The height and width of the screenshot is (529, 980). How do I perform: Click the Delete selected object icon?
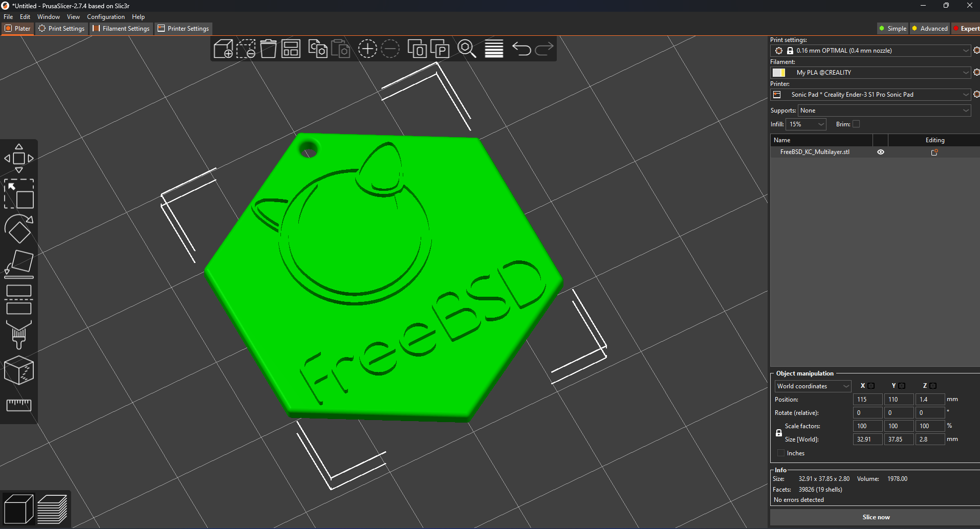click(x=246, y=49)
